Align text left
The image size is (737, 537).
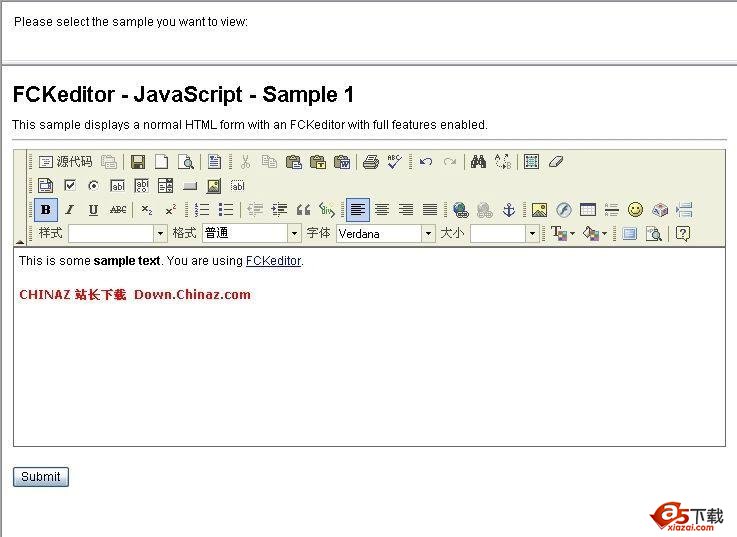358,210
